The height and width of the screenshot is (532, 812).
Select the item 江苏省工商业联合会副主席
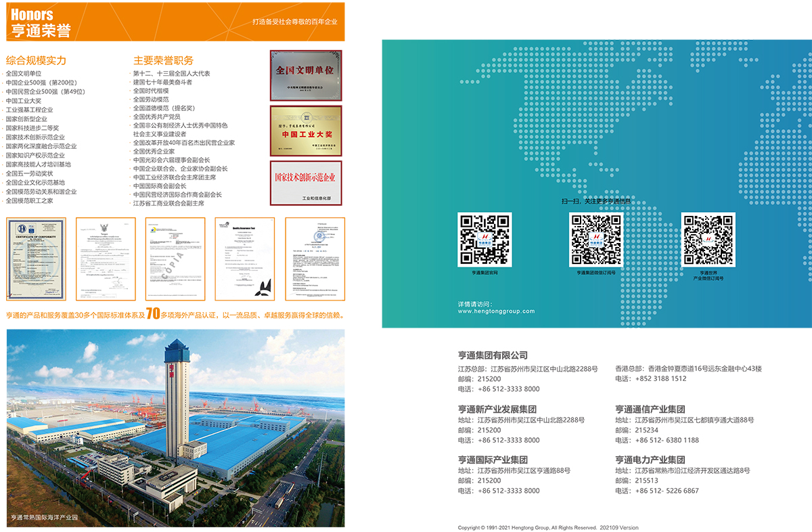point(168,204)
